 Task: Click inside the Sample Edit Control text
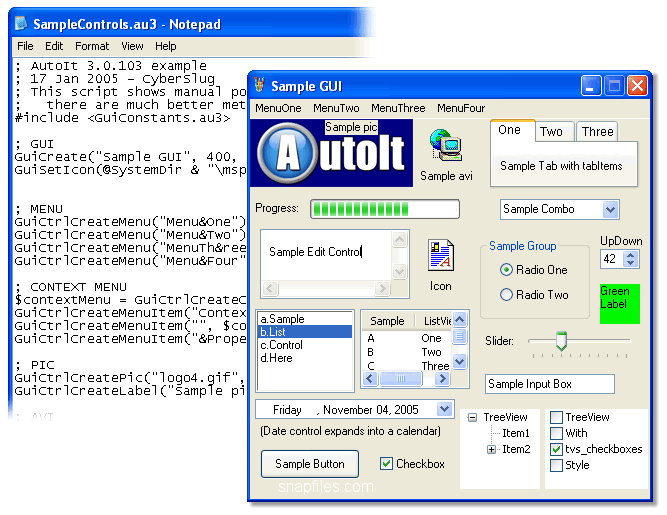(x=315, y=252)
